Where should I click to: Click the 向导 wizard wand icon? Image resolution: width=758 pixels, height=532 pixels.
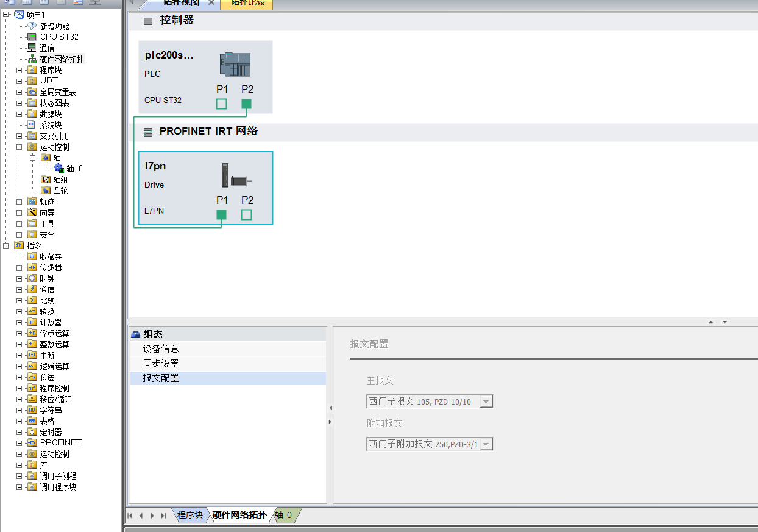pyautogui.click(x=32, y=212)
